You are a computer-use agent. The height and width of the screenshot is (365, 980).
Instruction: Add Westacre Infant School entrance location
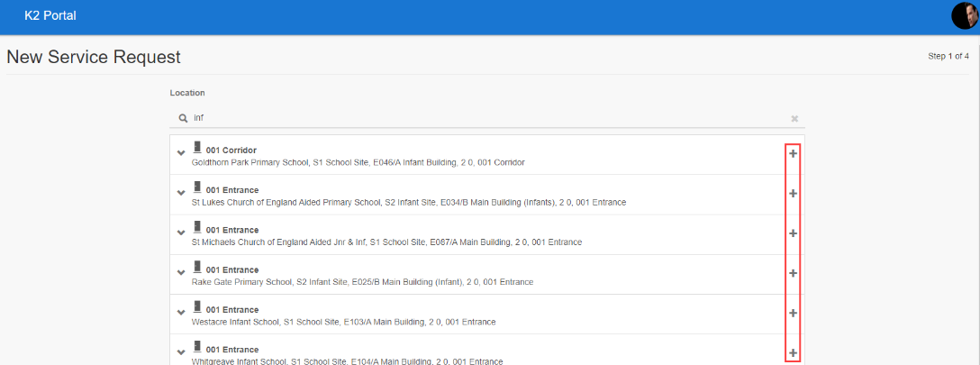793,313
